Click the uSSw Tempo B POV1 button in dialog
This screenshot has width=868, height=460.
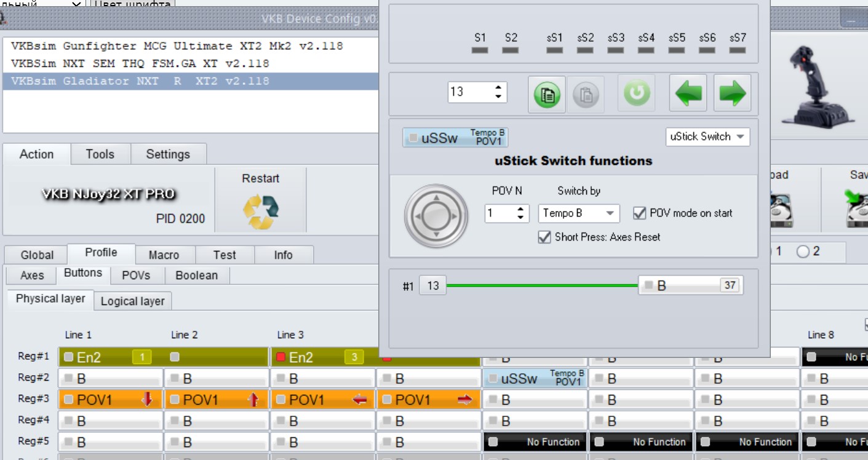(x=455, y=137)
